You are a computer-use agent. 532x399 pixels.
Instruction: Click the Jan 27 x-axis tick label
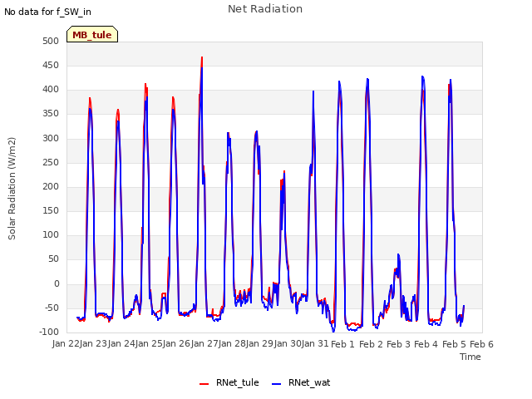tap(204, 344)
